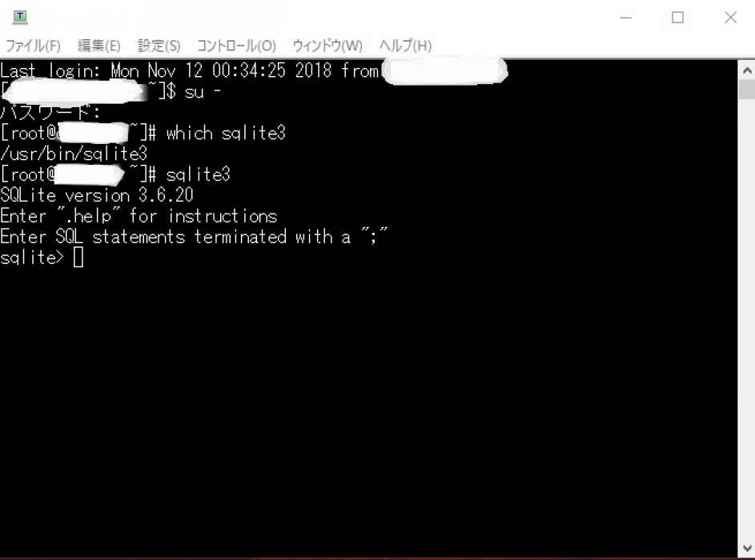755x560 pixels.
Task: Open the 編集(E) menu
Action: [x=98, y=46]
